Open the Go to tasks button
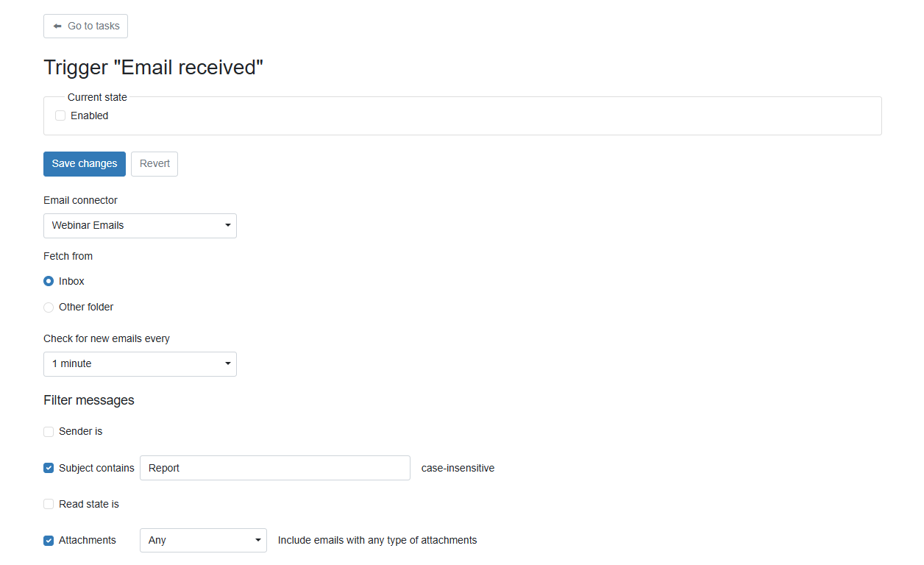This screenshot has height=565, width=924. (85, 26)
